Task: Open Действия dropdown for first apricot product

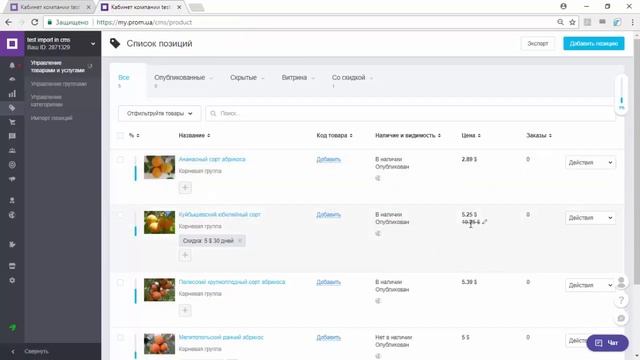Action: pyautogui.click(x=590, y=162)
